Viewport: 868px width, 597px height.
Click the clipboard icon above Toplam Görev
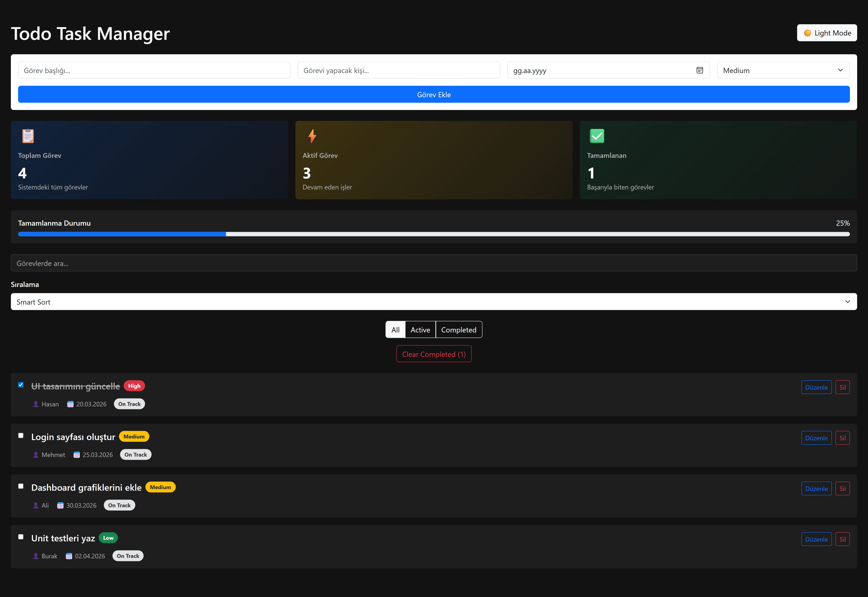click(28, 136)
